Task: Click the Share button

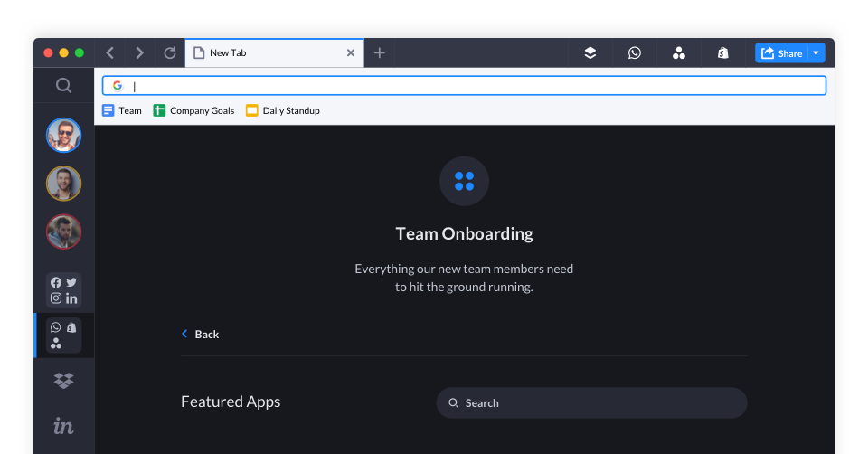Action: [781, 53]
